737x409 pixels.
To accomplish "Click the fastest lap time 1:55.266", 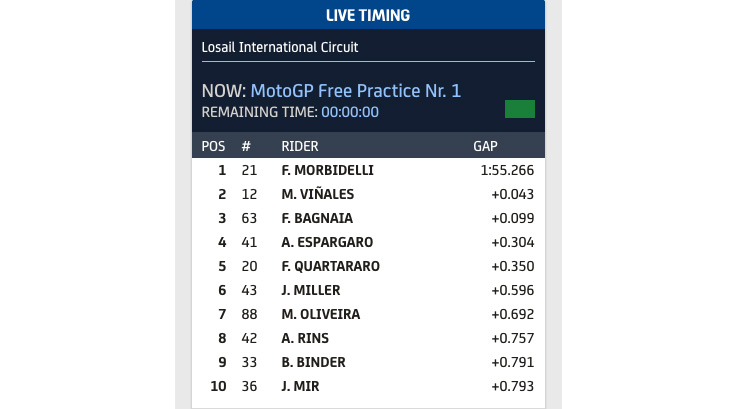I will [x=507, y=170].
